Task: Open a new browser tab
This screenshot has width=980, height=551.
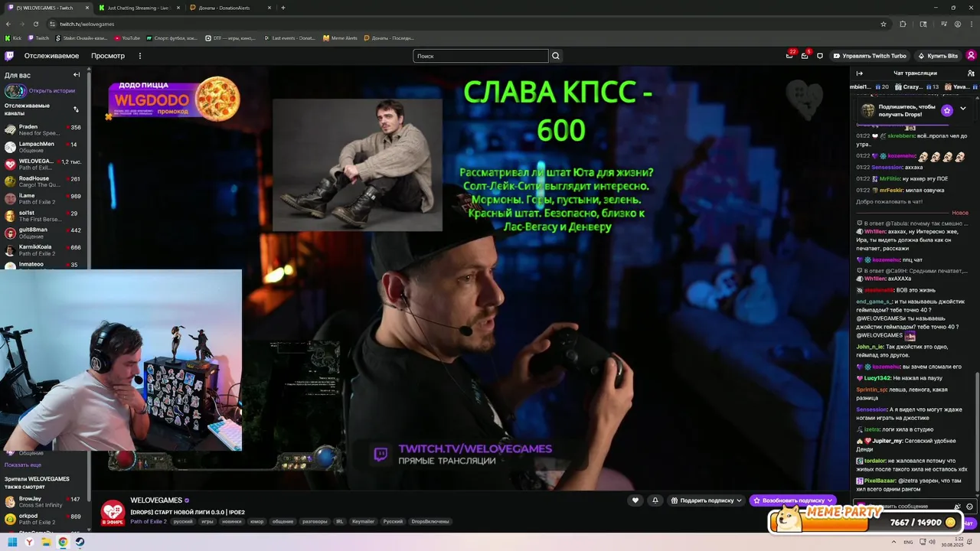Action: click(283, 8)
